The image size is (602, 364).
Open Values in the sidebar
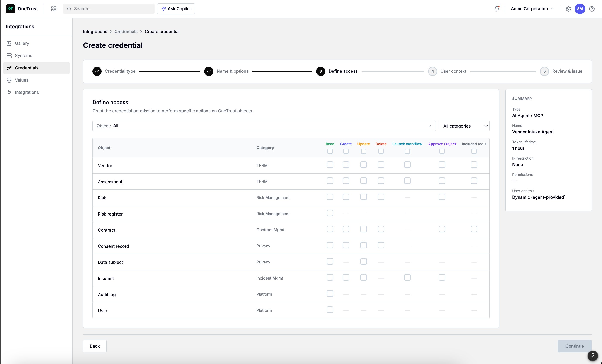[x=36, y=80]
